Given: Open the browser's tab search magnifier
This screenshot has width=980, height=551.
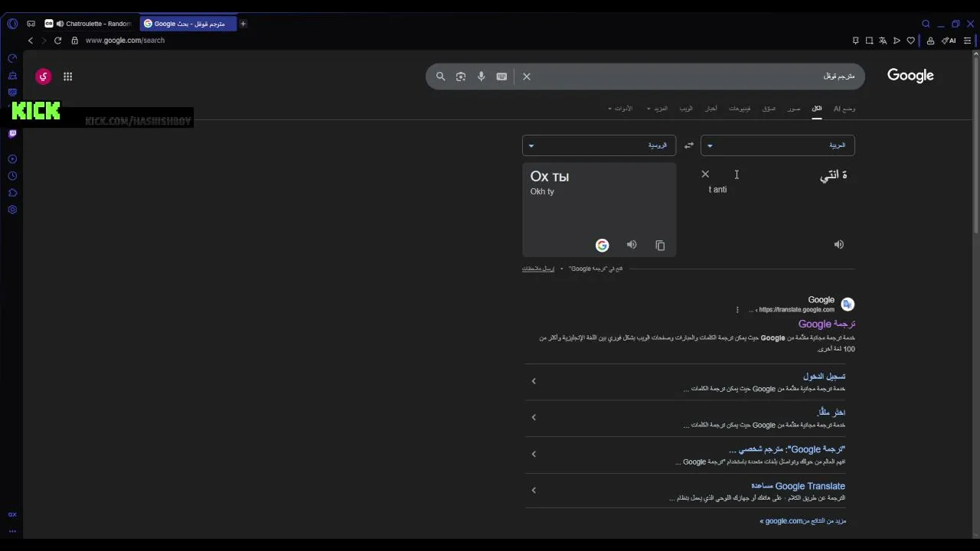Looking at the screenshot, I should (926, 24).
